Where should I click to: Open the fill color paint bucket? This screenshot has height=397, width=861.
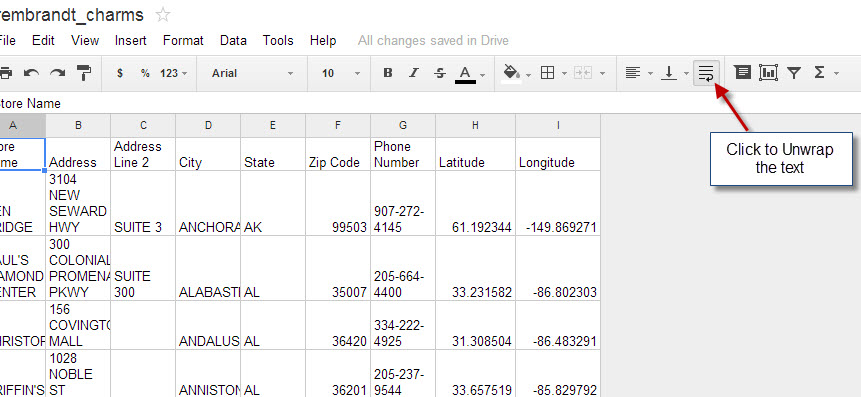[x=511, y=73]
